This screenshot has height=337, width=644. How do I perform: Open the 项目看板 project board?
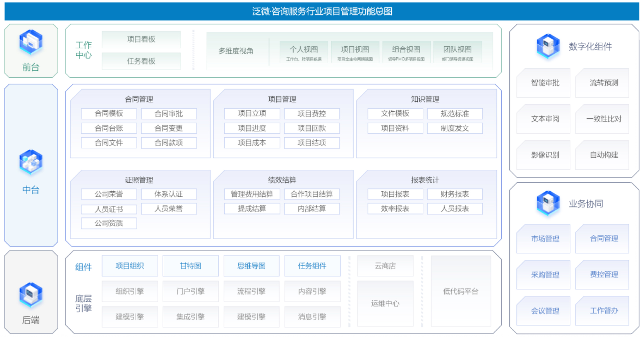tap(141, 39)
